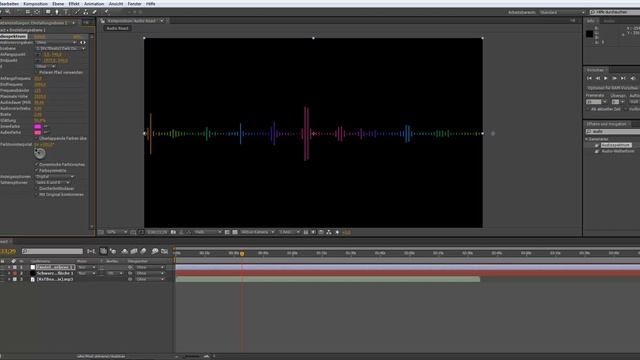
Task: Select the Type text tool
Action: pyautogui.click(x=66, y=12)
